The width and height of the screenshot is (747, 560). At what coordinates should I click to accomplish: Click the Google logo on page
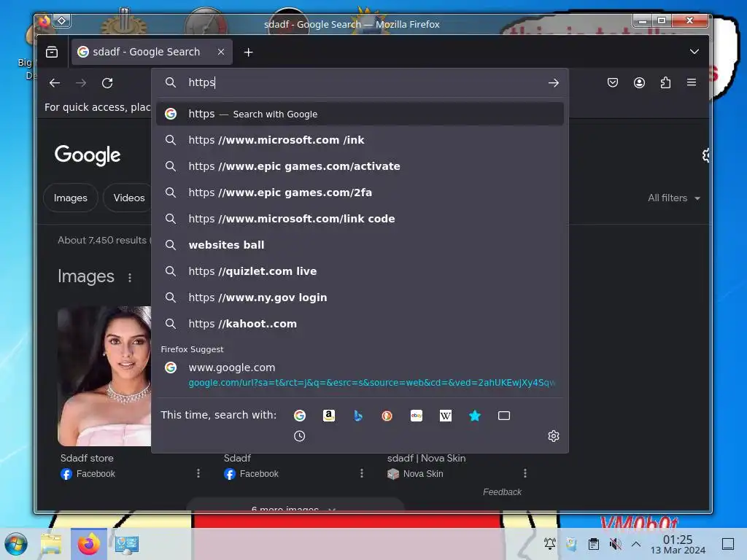click(88, 155)
